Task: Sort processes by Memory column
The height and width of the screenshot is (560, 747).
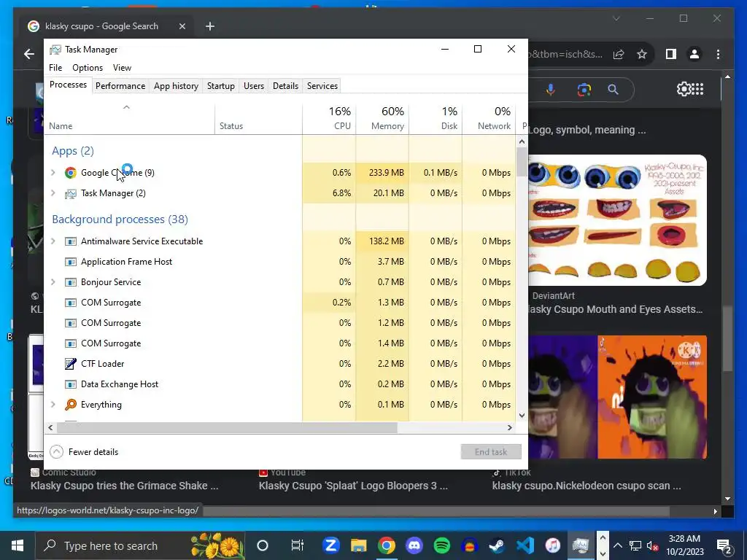Action: tap(382, 118)
